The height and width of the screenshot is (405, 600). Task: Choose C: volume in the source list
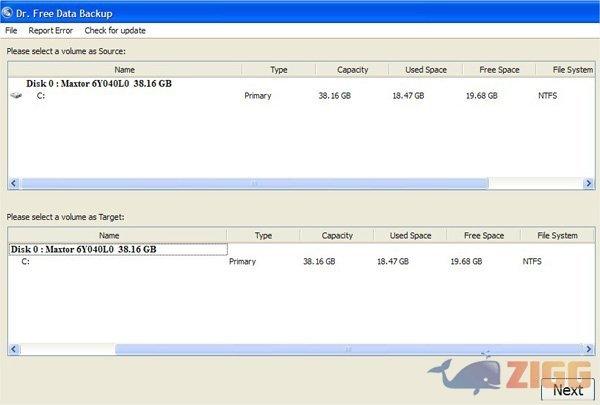(41, 96)
